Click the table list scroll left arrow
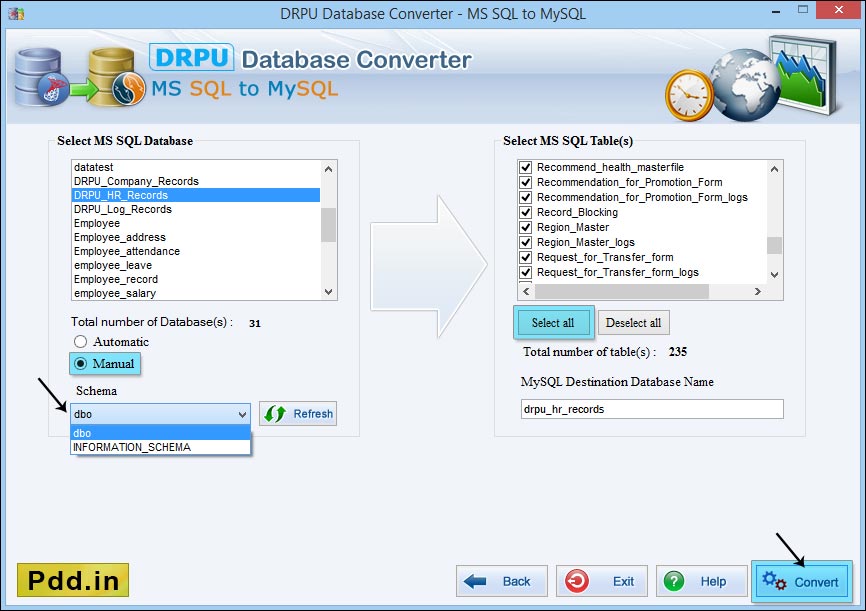Screen dimensions: 866x611 point(526,291)
